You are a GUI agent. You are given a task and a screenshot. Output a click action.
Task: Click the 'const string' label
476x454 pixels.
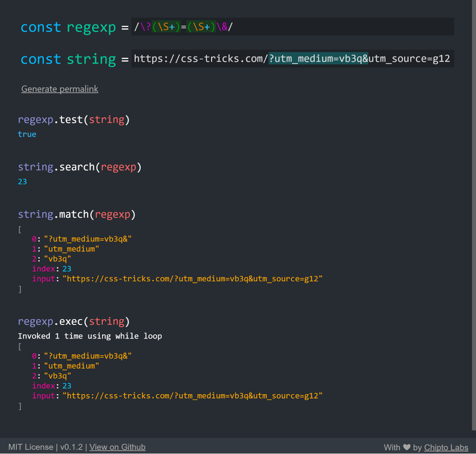click(69, 59)
